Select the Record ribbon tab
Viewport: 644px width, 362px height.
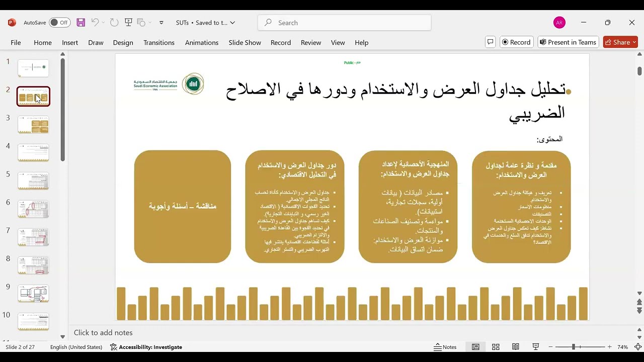click(281, 43)
